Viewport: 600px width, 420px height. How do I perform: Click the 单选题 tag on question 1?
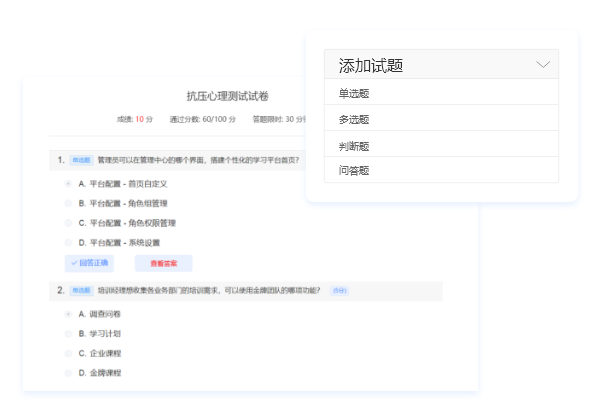[81, 160]
